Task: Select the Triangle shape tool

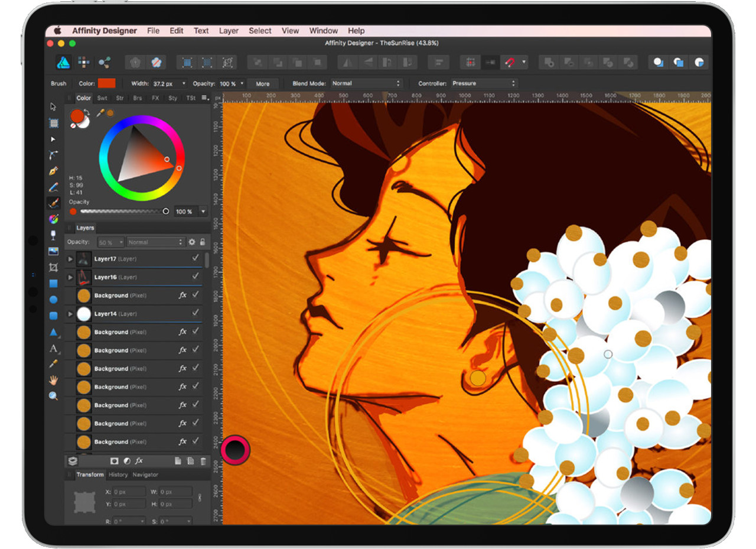Action: click(x=53, y=332)
